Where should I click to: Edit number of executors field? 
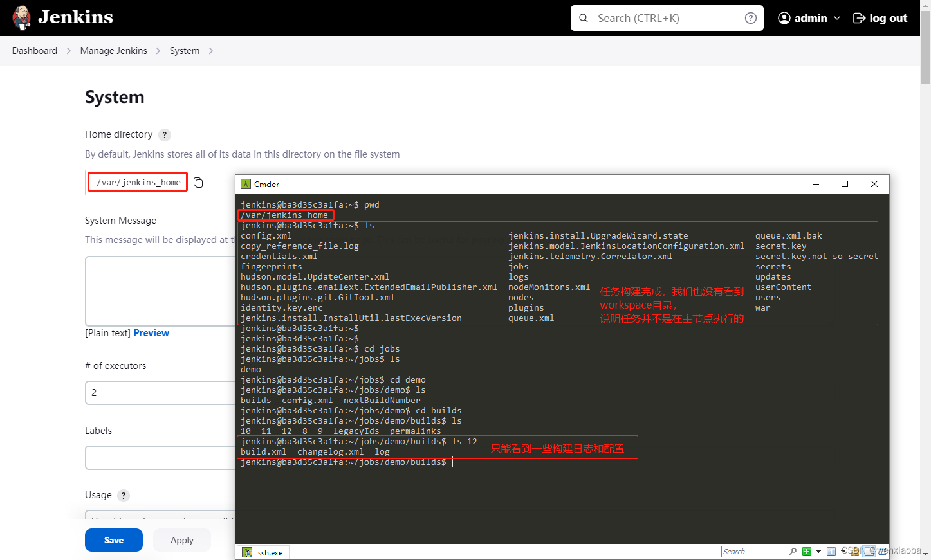160,393
